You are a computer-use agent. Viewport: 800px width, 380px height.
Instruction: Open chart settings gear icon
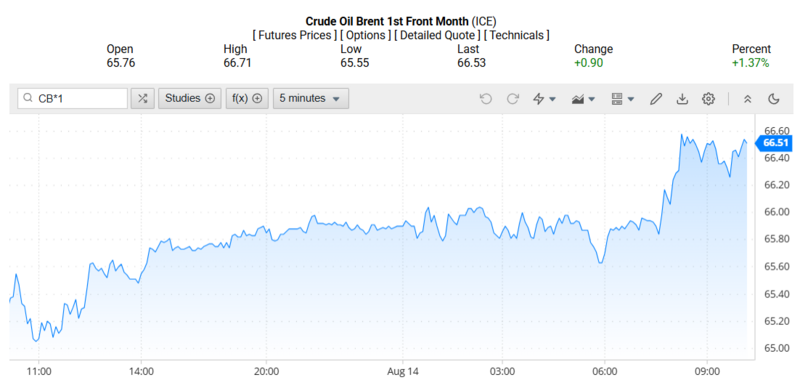(708, 99)
